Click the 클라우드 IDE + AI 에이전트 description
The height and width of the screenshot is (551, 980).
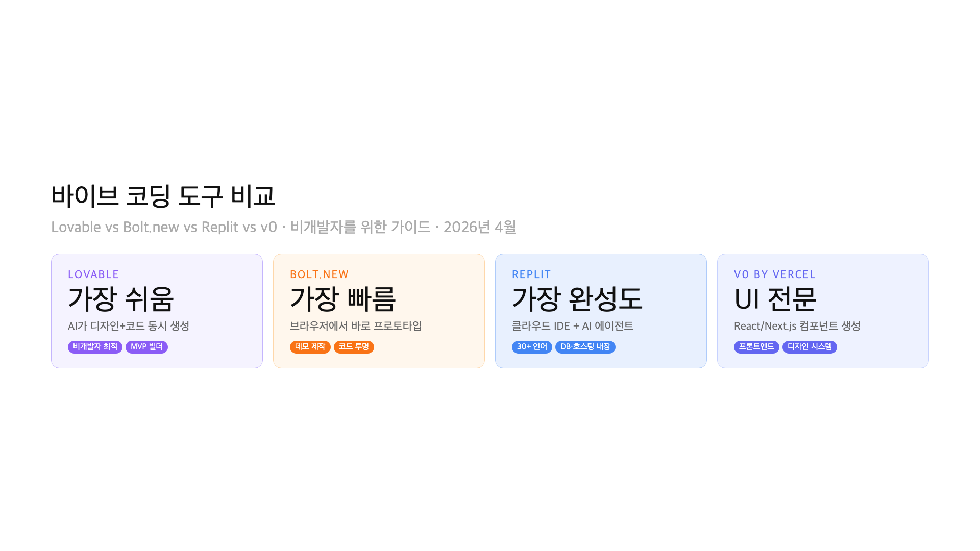click(x=573, y=326)
